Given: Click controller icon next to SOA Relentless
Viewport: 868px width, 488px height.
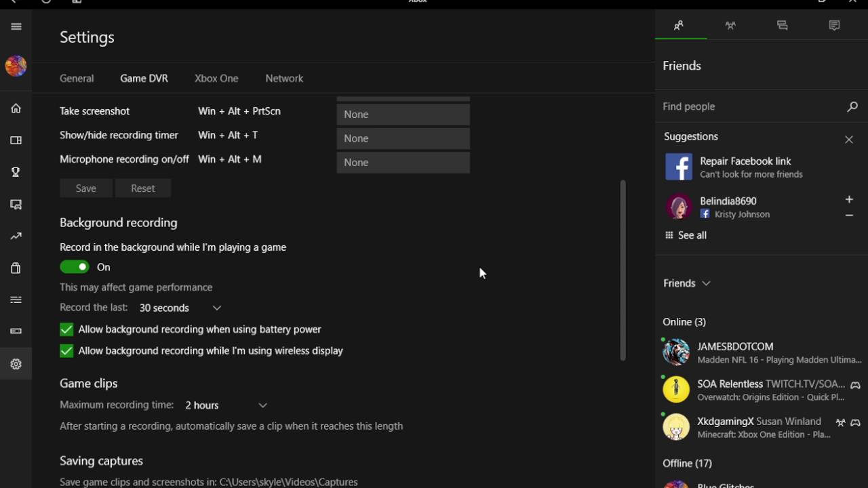Looking at the screenshot, I should [x=856, y=385].
